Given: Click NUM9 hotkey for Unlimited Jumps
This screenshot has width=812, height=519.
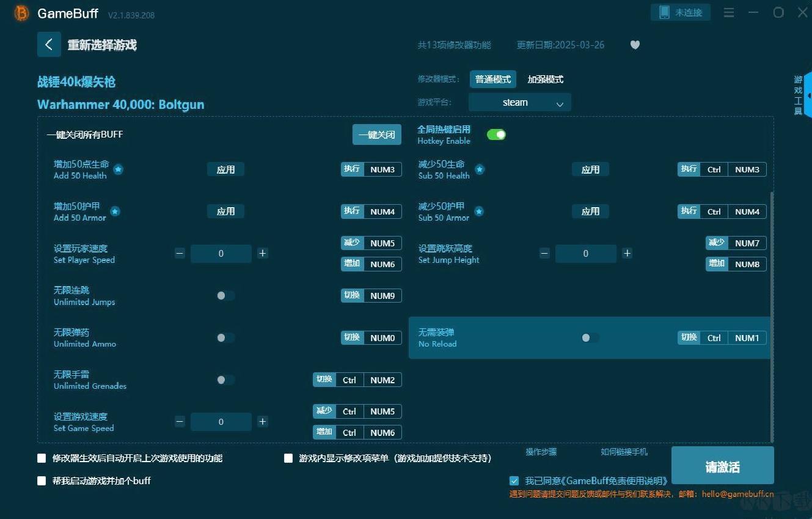Looking at the screenshot, I should coord(371,296).
